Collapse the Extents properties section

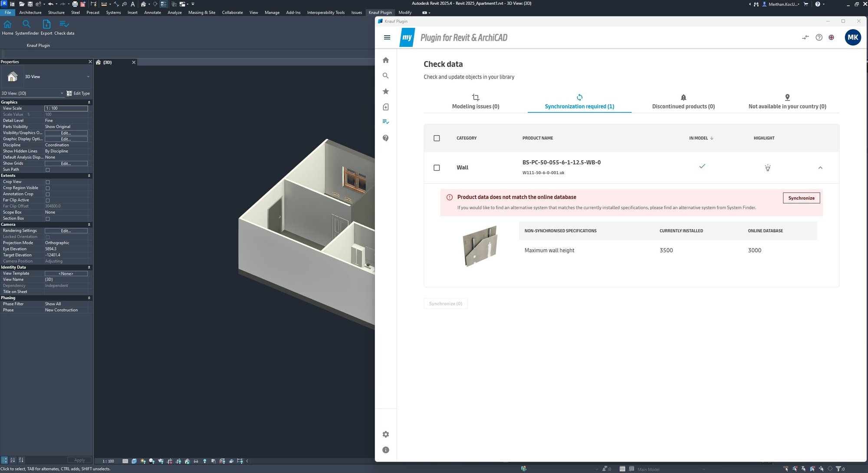pos(89,176)
